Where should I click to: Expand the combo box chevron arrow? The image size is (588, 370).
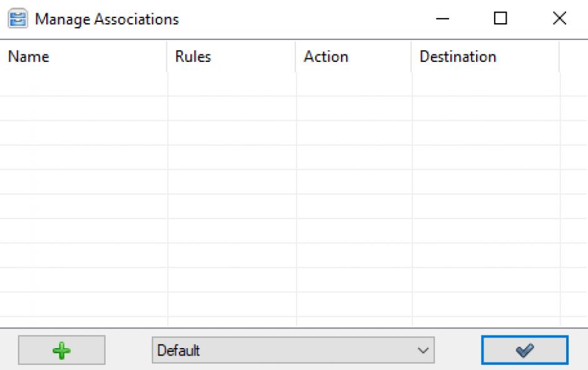423,351
